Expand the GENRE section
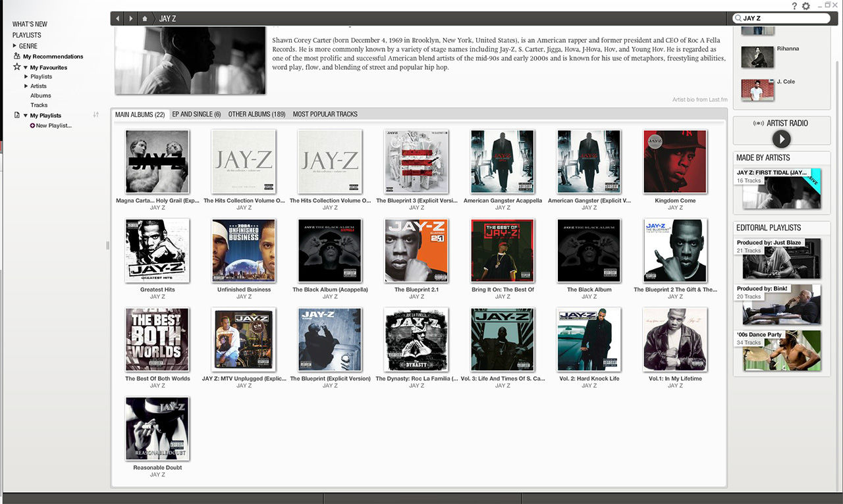The image size is (843, 504). [x=15, y=46]
